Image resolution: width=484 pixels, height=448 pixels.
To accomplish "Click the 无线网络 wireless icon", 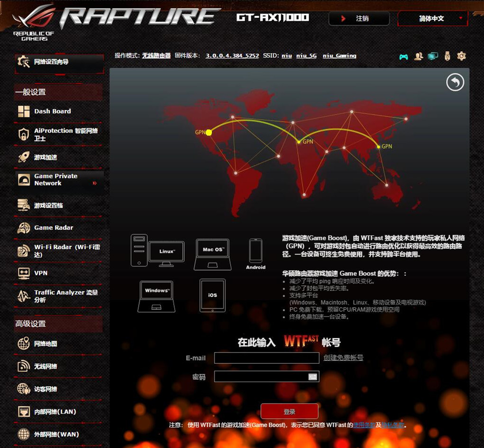I will click(x=24, y=366).
